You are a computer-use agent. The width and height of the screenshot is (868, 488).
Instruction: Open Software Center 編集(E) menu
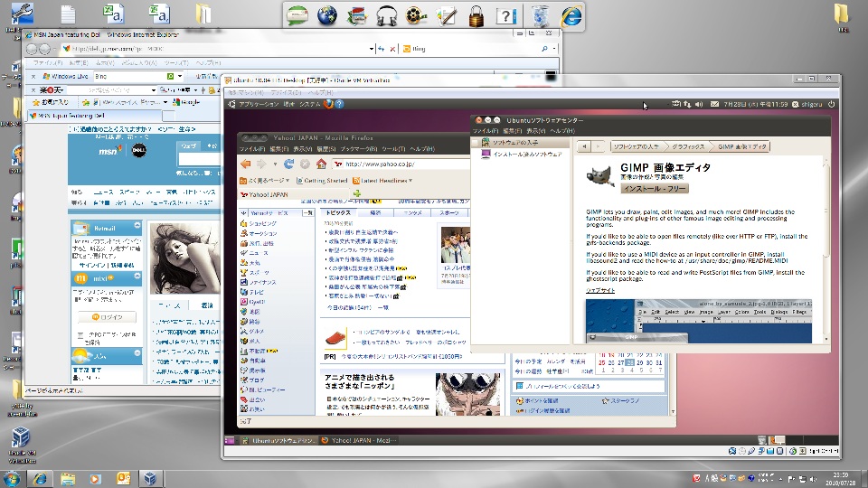click(x=513, y=131)
